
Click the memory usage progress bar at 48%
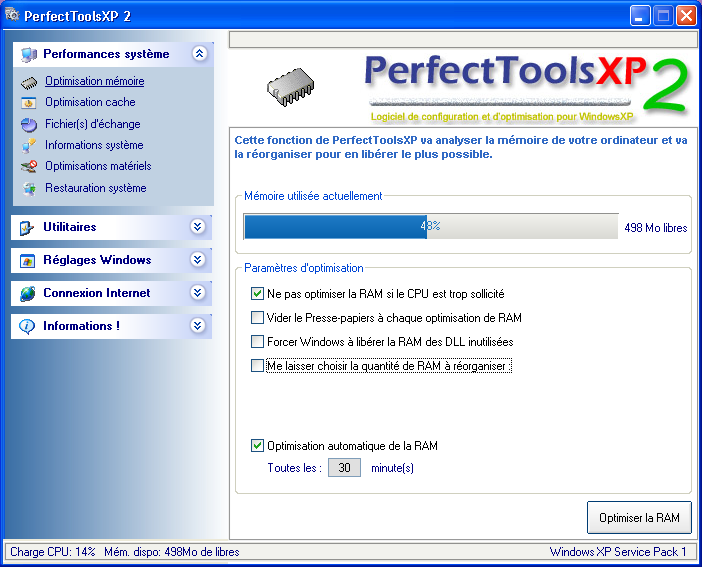(x=431, y=227)
